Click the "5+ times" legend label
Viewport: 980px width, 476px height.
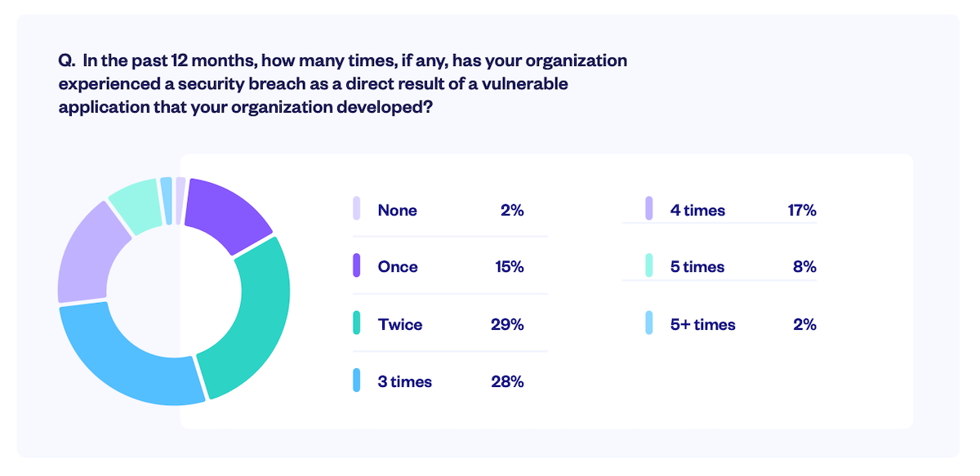click(702, 324)
